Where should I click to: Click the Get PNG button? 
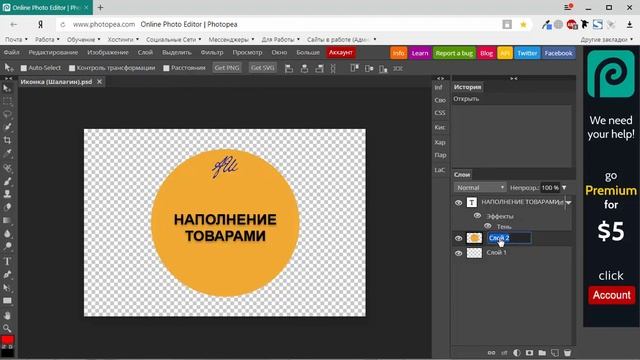click(x=227, y=68)
